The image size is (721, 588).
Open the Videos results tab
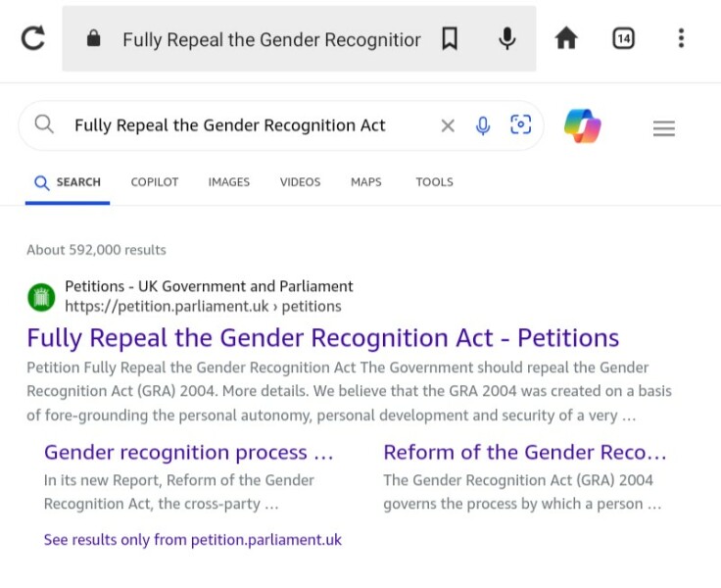tap(300, 182)
